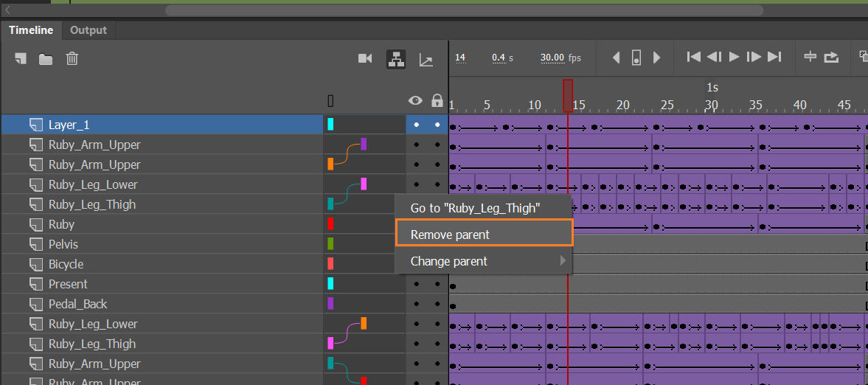Screen dimensions: 868x385
Task: Toggle lock dot of Pedal_Back layer
Action: pyautogui.click(x=437, y=304)
